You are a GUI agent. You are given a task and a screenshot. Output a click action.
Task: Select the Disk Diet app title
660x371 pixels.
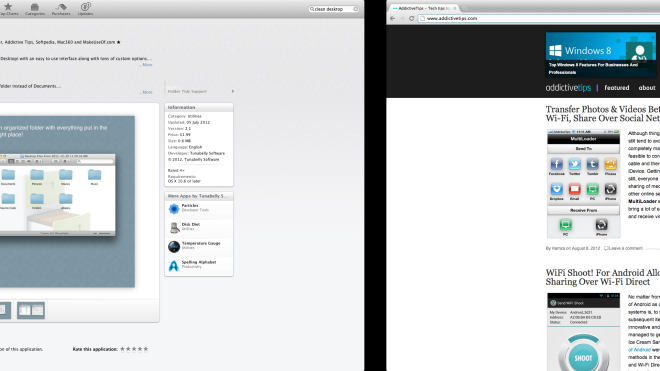(191, 224)
